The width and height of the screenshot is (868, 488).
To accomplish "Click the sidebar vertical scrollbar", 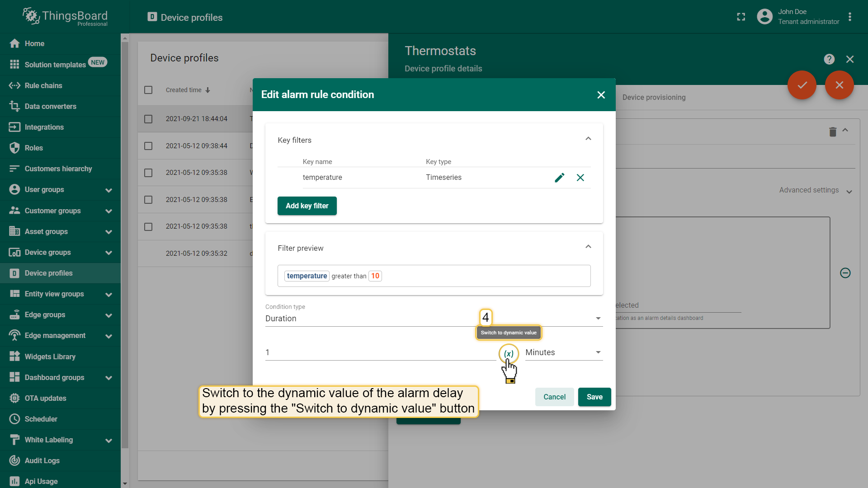I will [125, 244].
